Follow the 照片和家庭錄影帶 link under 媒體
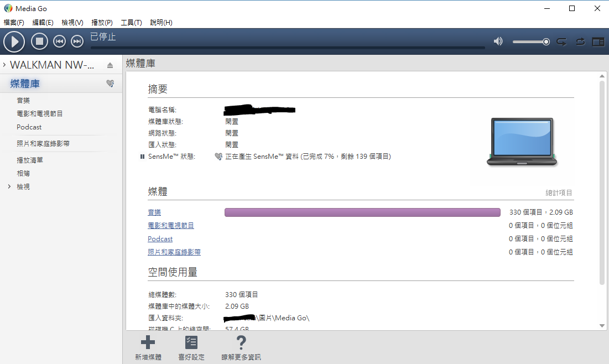 pyautogui.click(x=174, y=252)
